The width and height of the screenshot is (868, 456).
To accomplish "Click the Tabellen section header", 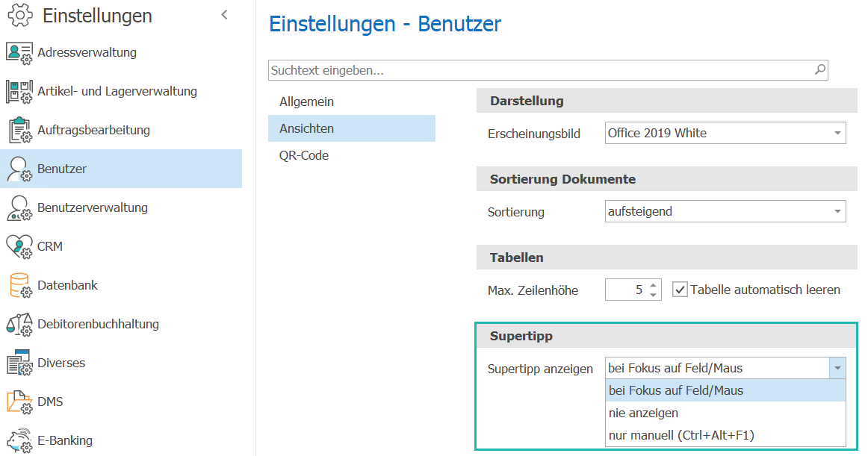I will coord(666,257).
